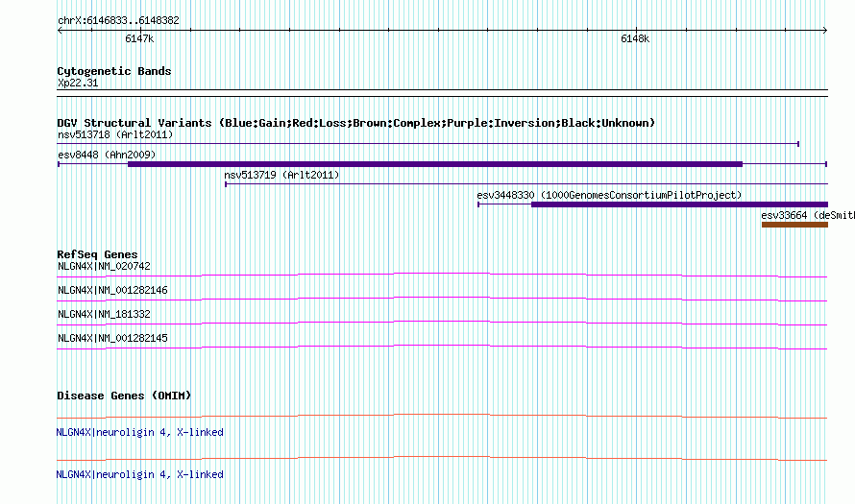
Task: Open the RefSeq Genes track heading
Action: click(98, 254)
